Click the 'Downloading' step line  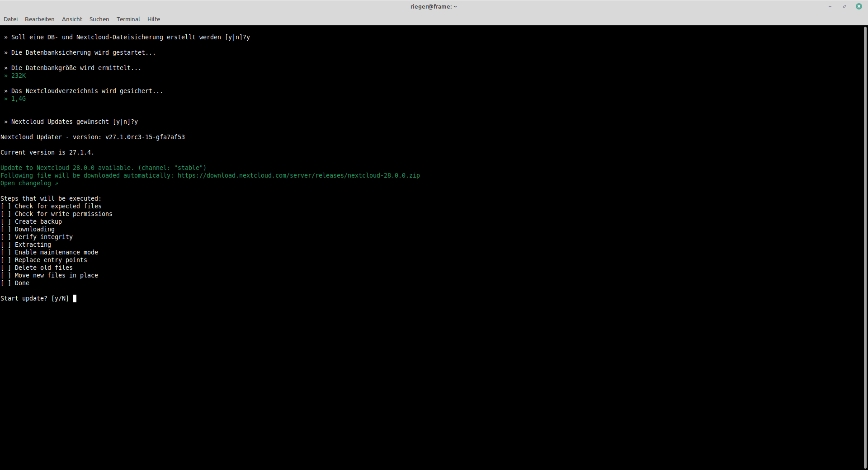pyautogui.click(x=28, y=229)
